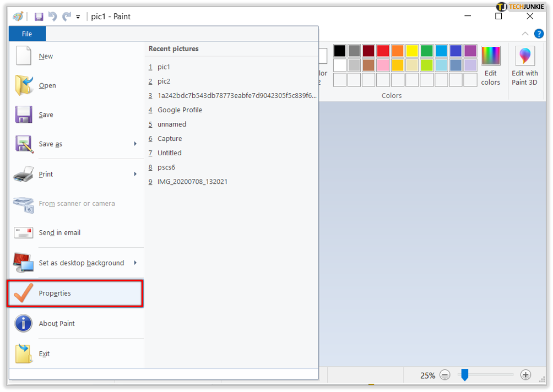The image size is (553, 392).
Task: Open recent file starting with 1a242bdc7b543
Action: [x=232, y=96]
